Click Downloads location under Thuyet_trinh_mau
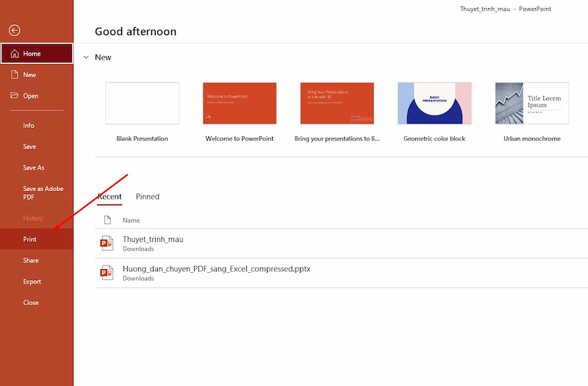Screen dimensions: 588x386 tap(138, 249)
